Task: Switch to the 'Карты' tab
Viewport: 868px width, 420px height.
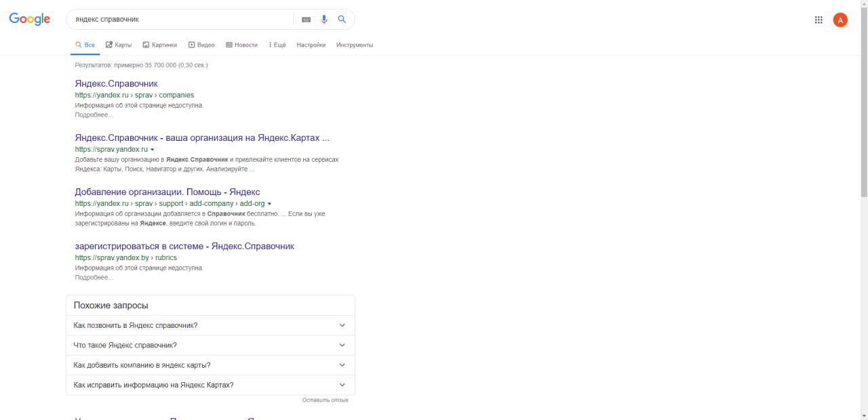Action: point(119,45)
